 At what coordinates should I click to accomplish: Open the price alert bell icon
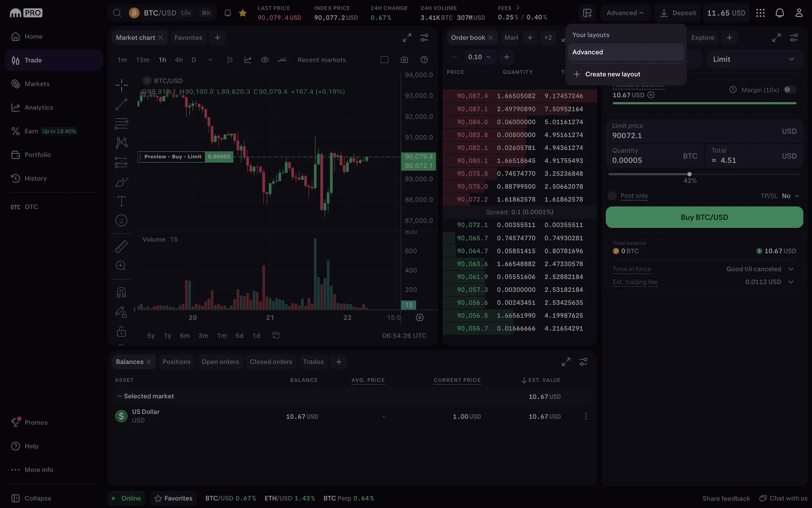pos(228,13)
